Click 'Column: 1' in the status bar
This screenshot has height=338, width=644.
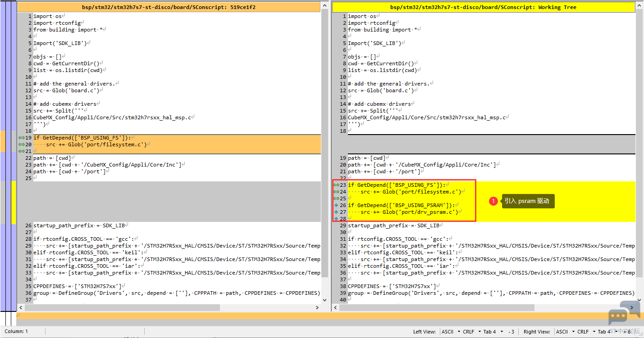(x=16, y=332)
